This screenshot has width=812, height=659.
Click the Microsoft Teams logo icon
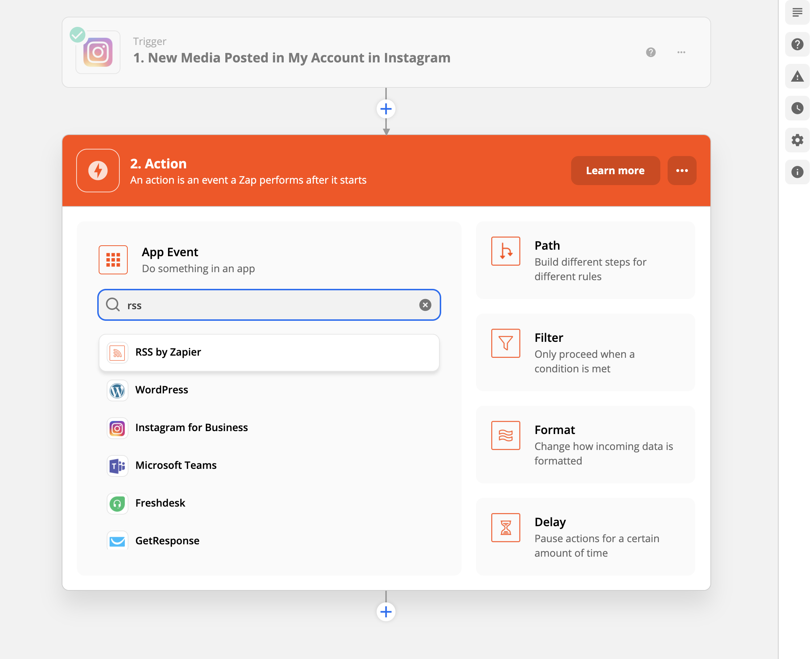pos(117,466)
